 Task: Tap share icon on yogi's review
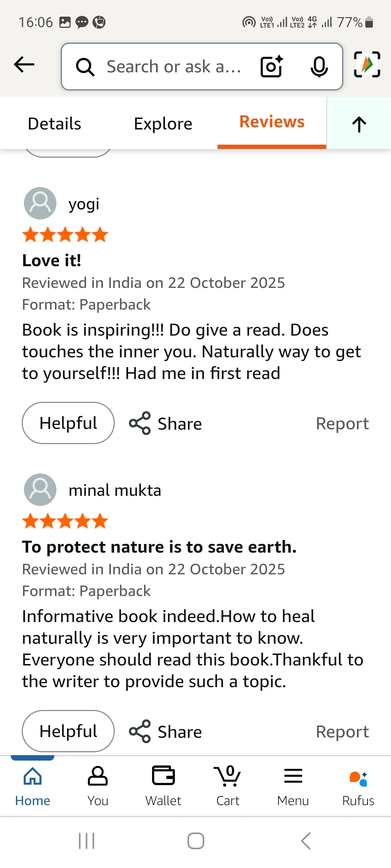coord(140,423)
